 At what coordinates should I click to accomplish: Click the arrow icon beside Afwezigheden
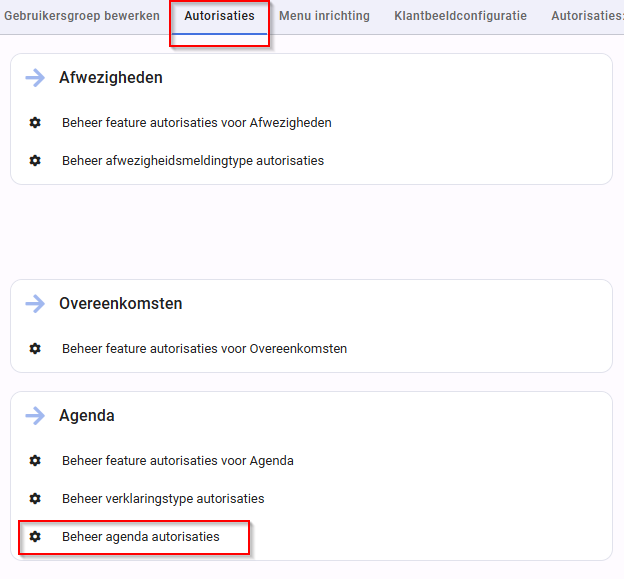[x=35, y=78]
